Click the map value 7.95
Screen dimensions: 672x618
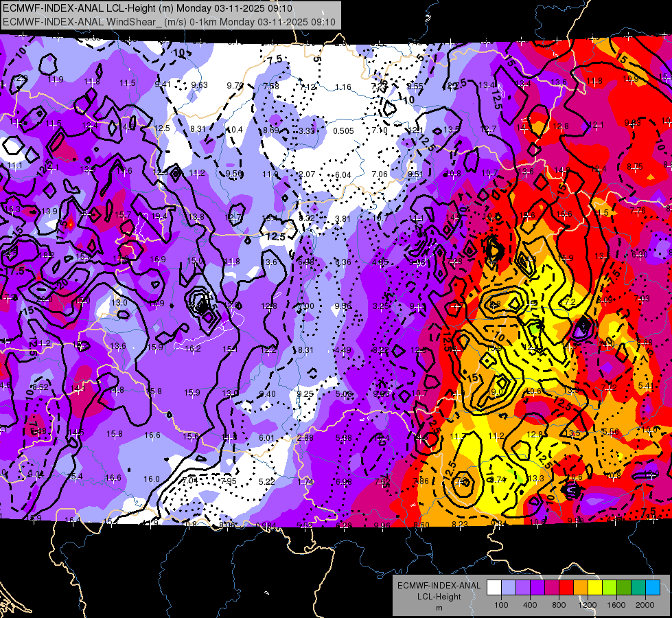229,481
